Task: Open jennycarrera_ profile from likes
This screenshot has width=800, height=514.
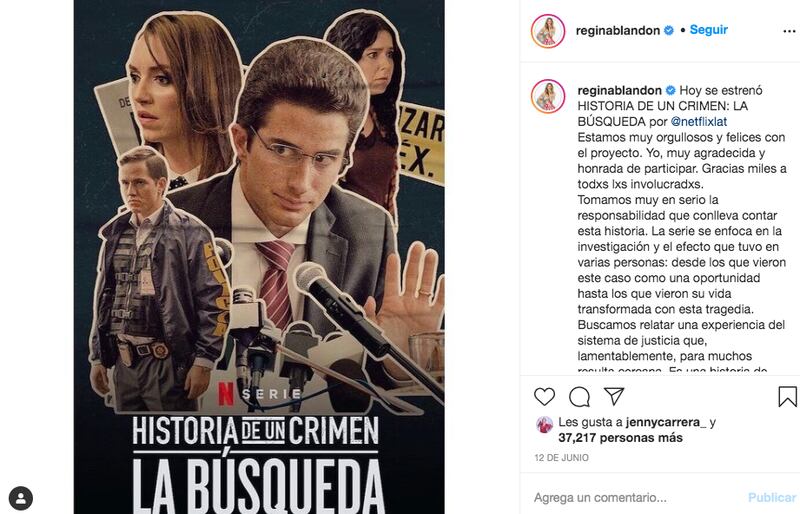Action: point(666,422)
